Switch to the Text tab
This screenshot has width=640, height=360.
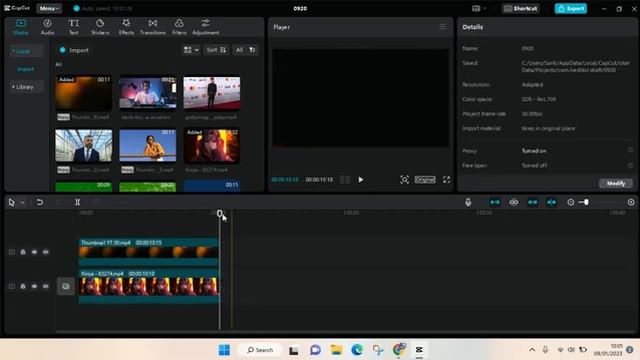73,27
